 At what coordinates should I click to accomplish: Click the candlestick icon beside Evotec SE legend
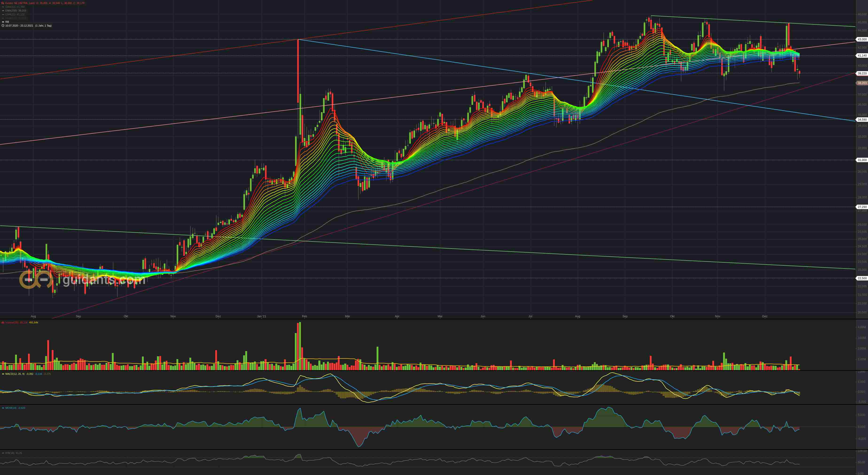3,3
